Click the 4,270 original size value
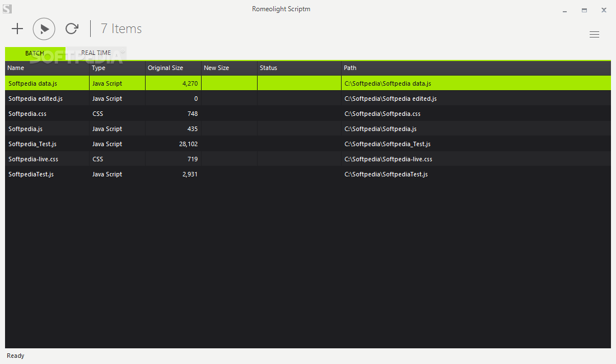 [190, 83]
